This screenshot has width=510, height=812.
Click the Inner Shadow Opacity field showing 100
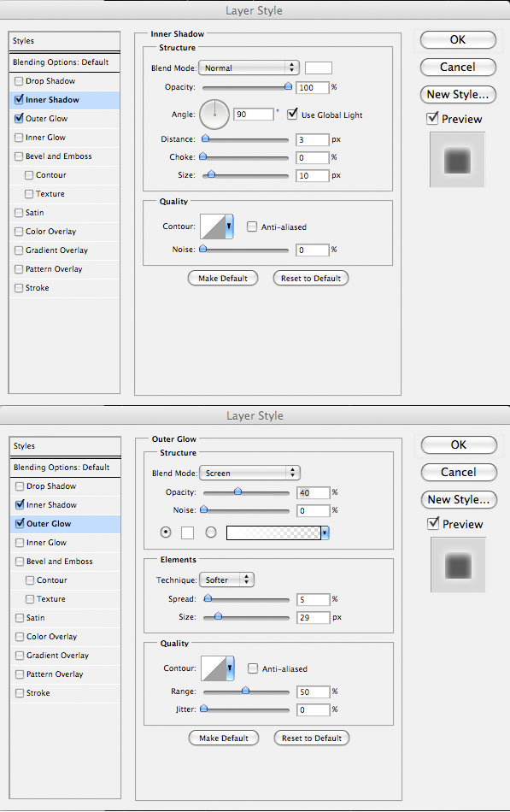(x=313, y=87)
